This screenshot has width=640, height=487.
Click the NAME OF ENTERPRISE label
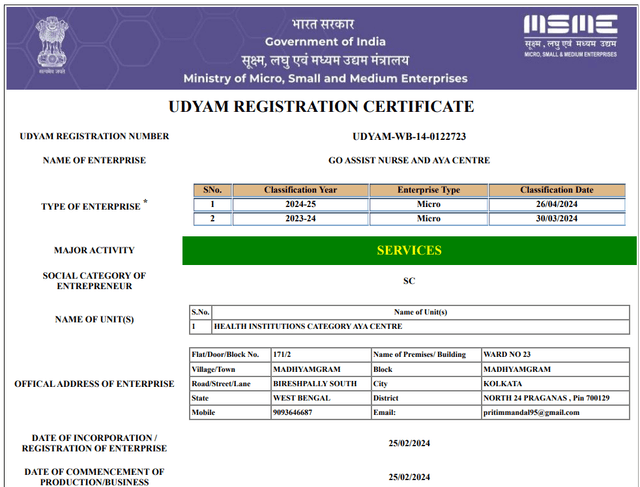(94, 160)
